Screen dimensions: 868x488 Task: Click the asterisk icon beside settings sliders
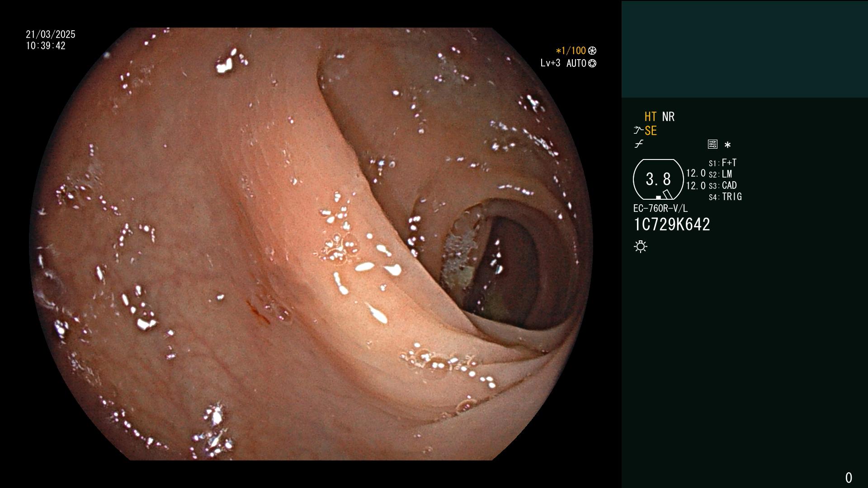[727, 145]
